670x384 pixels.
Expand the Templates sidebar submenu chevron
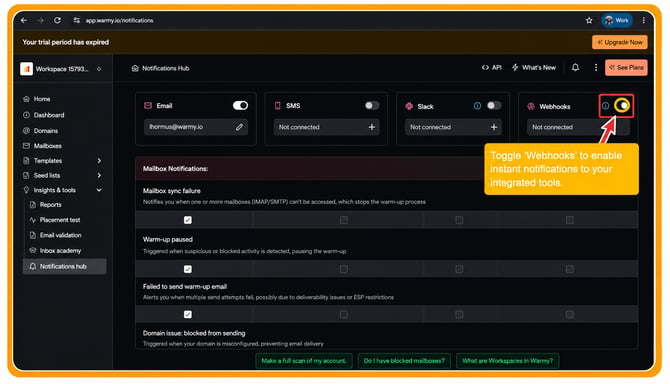pyautogui.click(x=99, y=161)
